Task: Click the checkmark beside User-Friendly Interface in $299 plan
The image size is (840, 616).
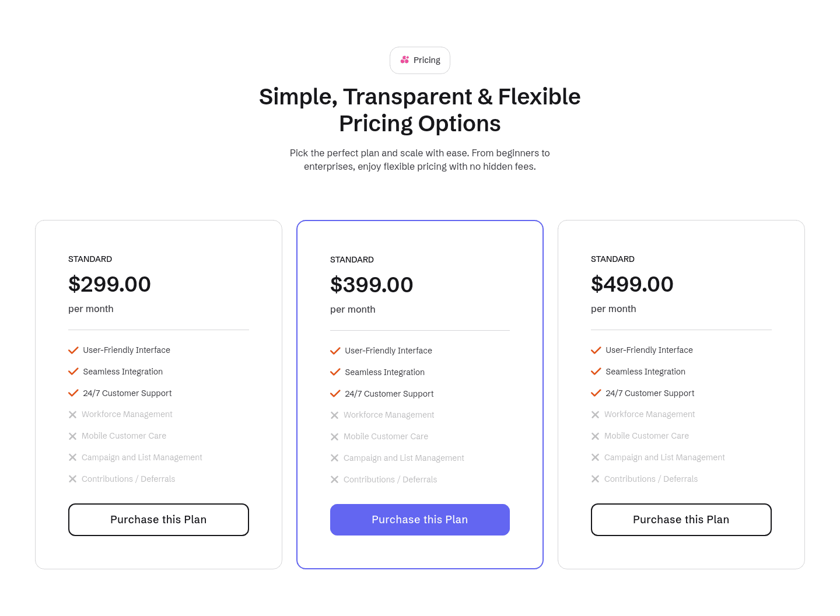Action: [x=73, y=350]
